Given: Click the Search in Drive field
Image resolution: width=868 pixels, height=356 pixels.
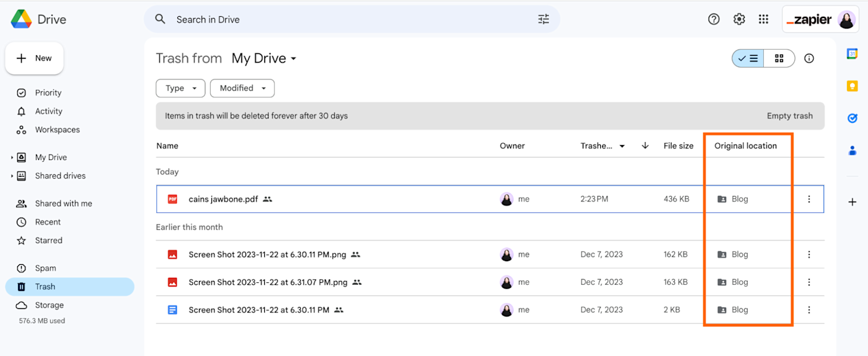Looking at the screenshot, I should pyautogui.click(x=347, y=19).
